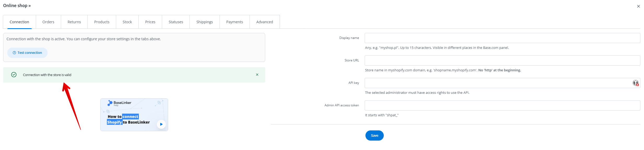Select the Payments tab
Viewport: 644px width, 150px height.
point(234,22)
